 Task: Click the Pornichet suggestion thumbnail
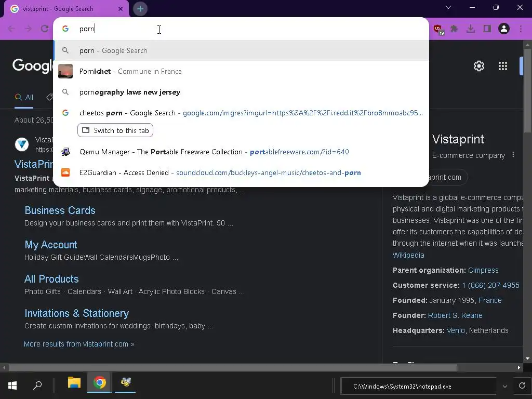tap(65, 71)
